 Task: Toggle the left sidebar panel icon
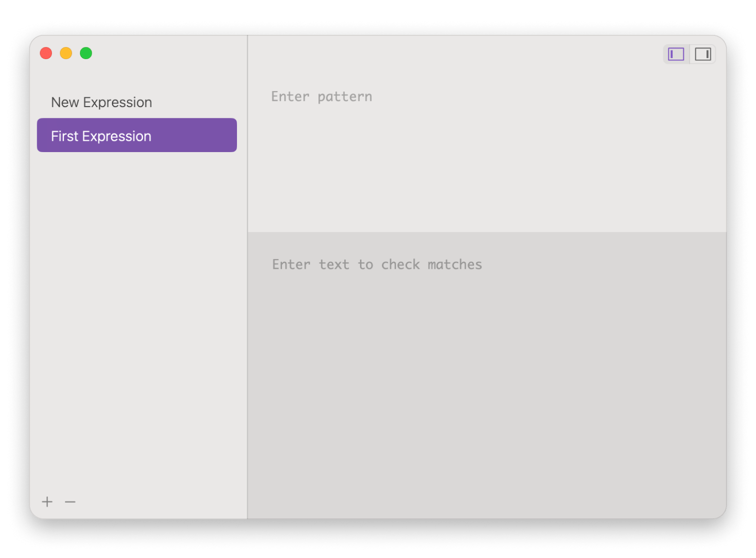[676, 54]
